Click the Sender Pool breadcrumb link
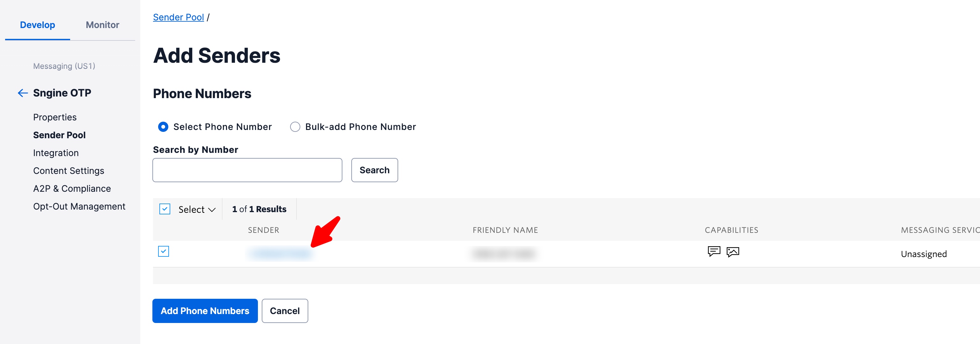The image size is (980, 344). (179, 18)
